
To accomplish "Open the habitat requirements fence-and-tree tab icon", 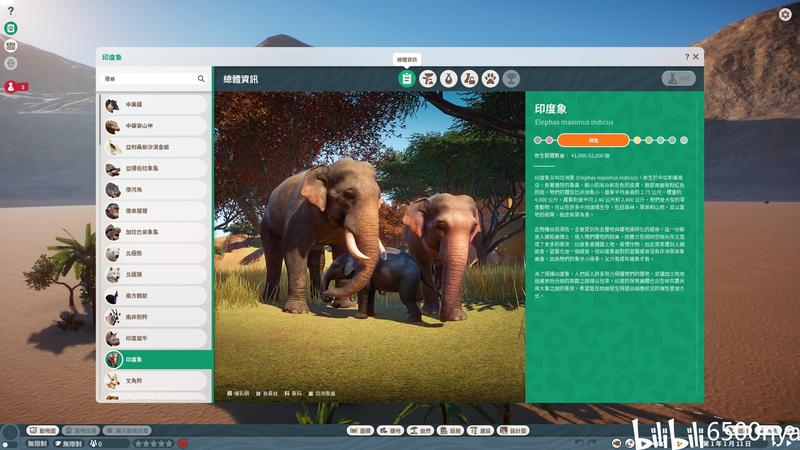I will [x=428, y=79].
